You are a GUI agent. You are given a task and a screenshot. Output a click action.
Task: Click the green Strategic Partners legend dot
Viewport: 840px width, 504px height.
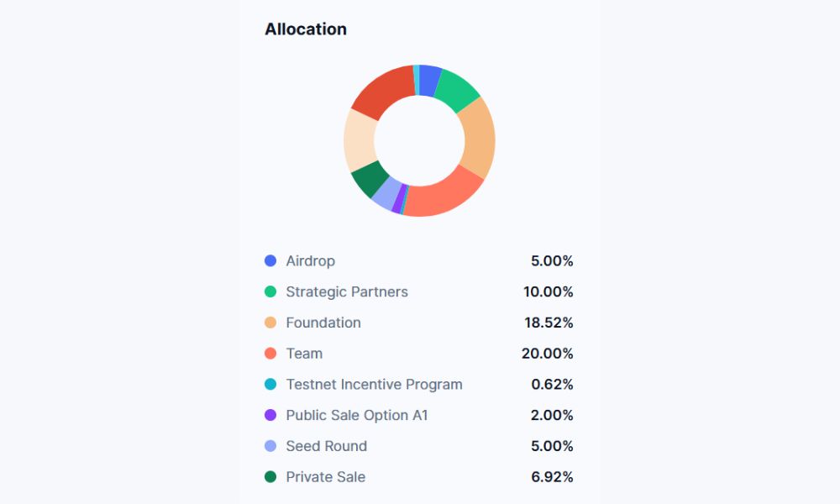point(270,292)
